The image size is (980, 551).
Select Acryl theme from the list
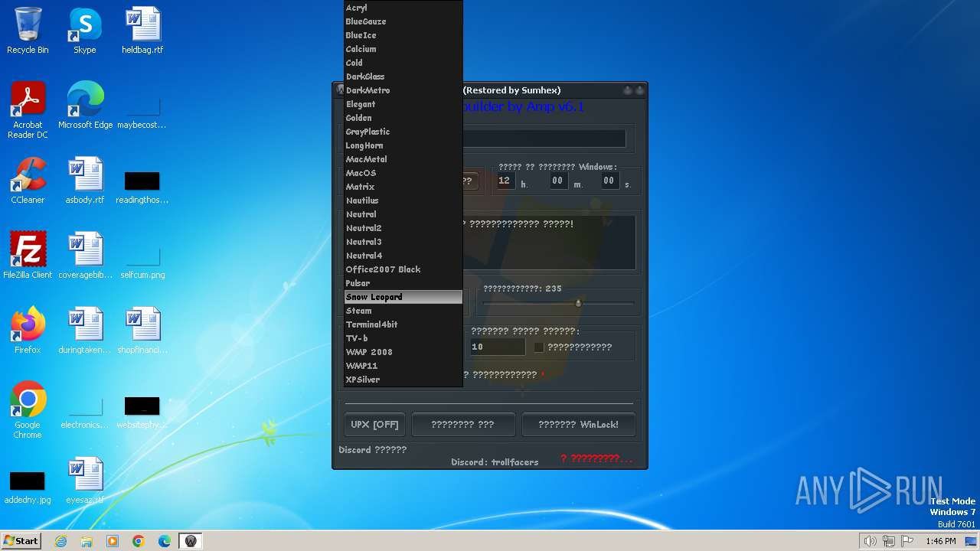pyautogui.click(x=403, y=8)
